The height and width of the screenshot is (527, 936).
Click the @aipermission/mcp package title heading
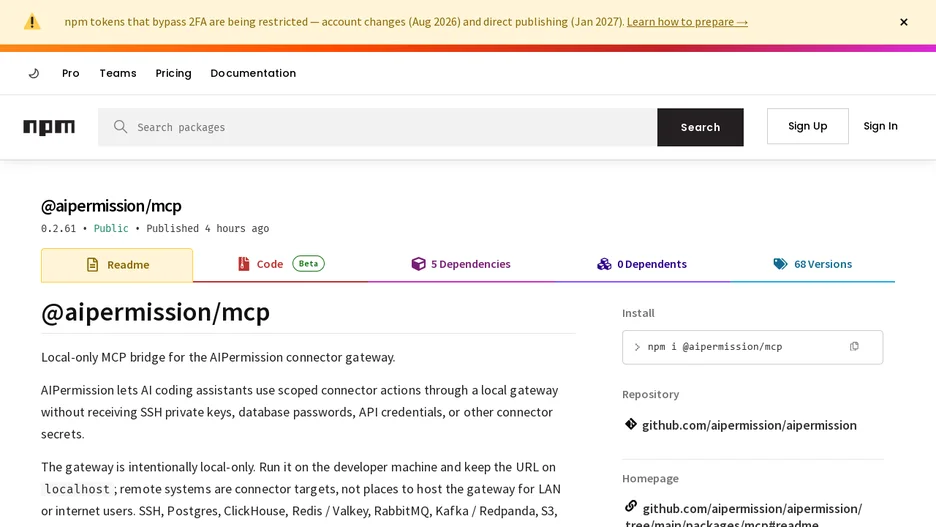pyautogui.click(x=111, y=206)
